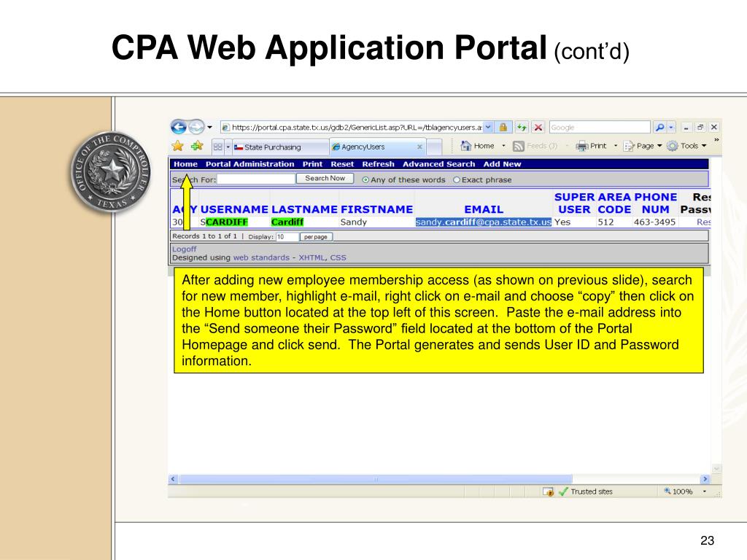Sort by the FIRSTNAME column header

377,209
